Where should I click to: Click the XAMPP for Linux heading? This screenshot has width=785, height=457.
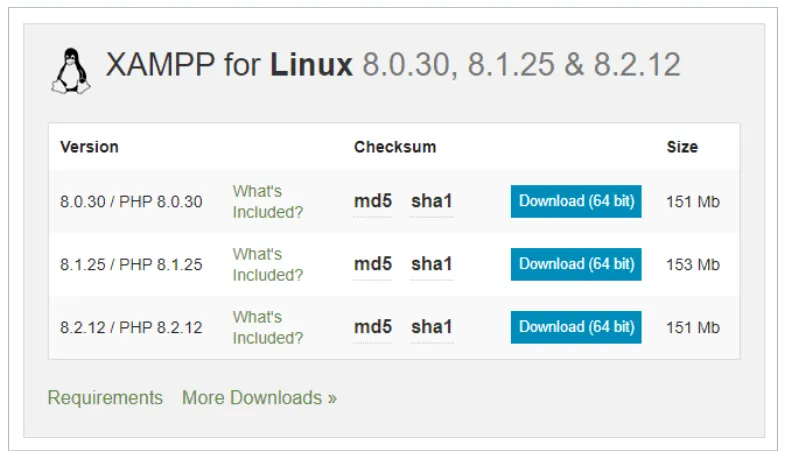pos(393,65)
